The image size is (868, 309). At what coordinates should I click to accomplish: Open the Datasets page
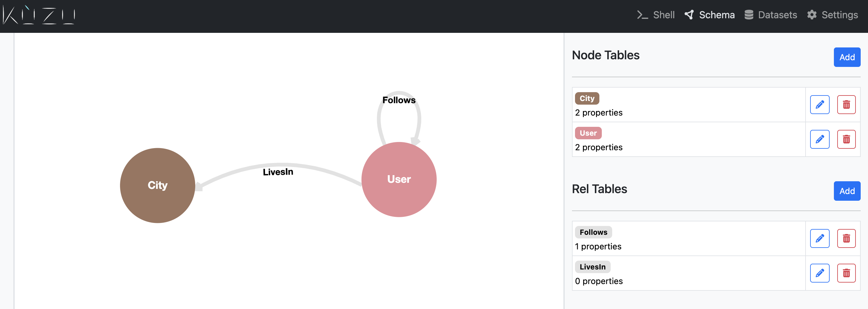pyautogui.click(x=771, y=15)
